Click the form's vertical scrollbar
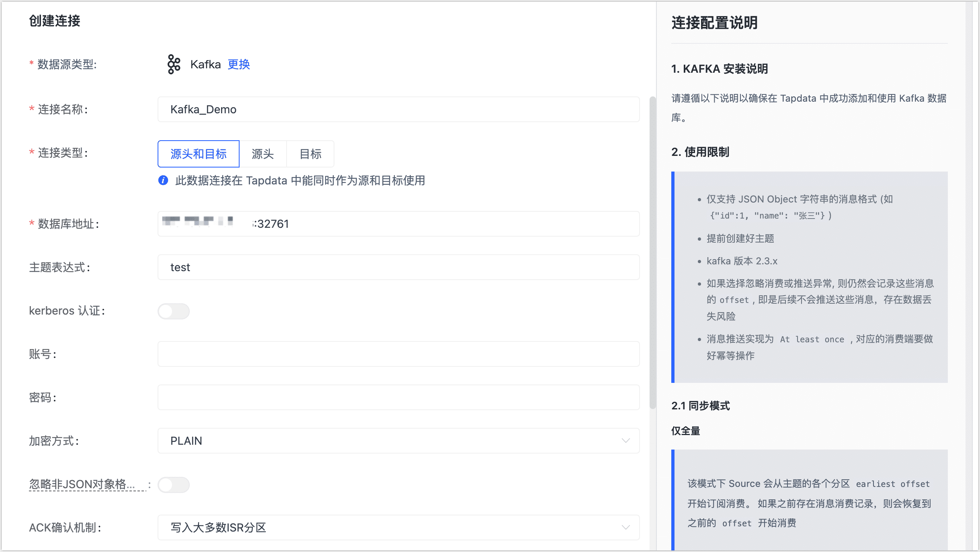 [x=652, y=253]
